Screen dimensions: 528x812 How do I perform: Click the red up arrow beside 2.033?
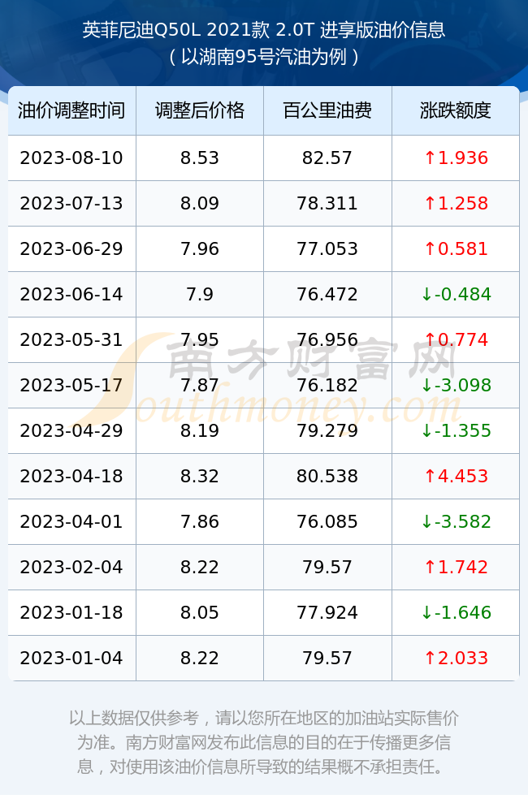pyautogui.click(x=430, y=658)
